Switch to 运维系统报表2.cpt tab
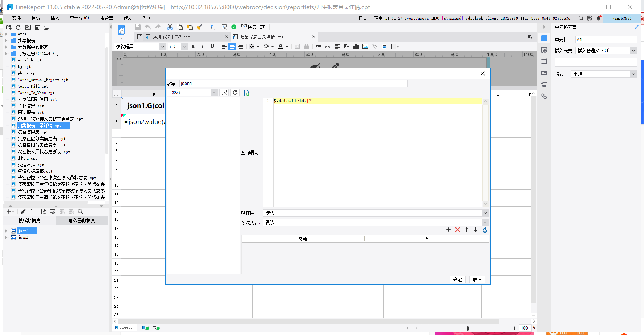 pyautogui.click(x=171, y=37)
